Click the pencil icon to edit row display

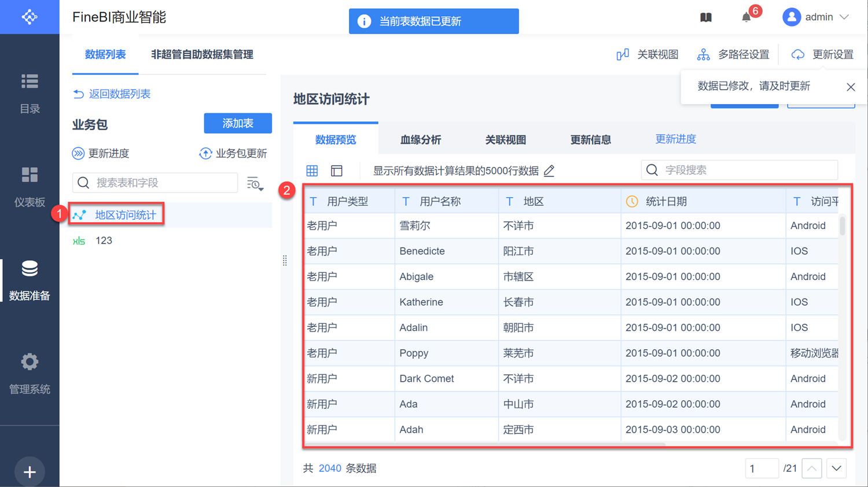pos(549,171)
